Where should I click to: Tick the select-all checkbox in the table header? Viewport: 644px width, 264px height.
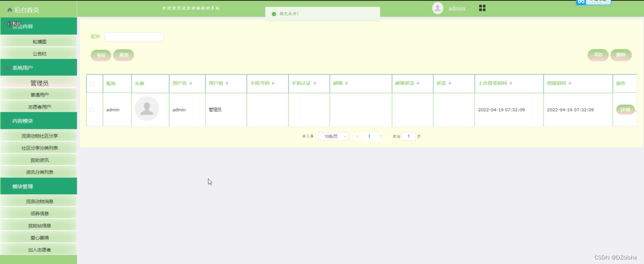pyautogui.click(x=92, y=84)
